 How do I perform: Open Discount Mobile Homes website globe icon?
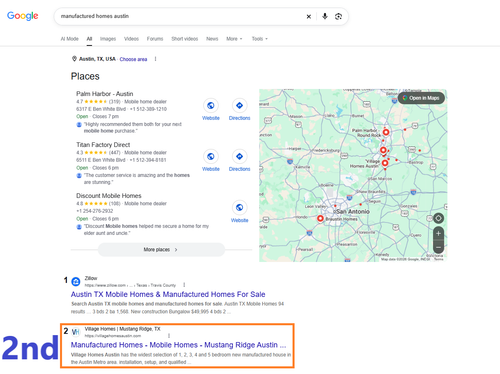(239, 208)
